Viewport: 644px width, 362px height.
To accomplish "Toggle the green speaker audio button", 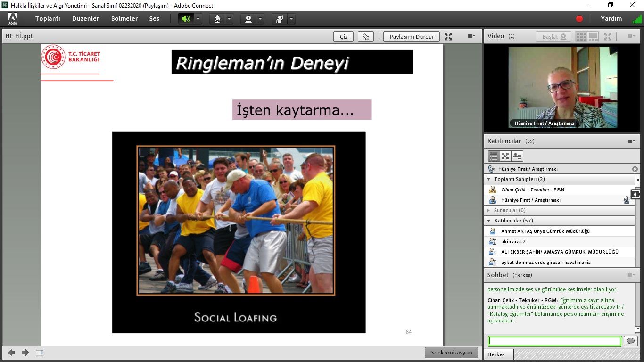I will [x=186, y=19].
